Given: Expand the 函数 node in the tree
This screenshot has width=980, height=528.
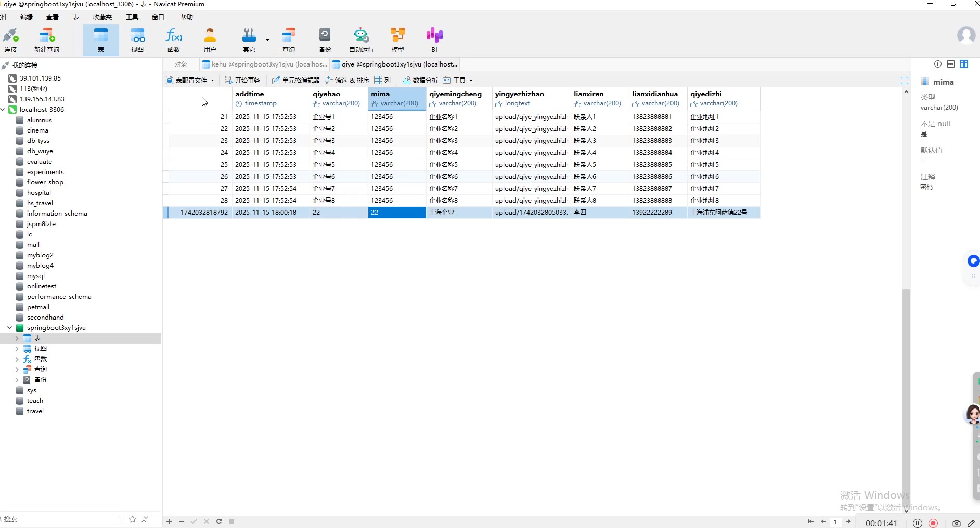Looking at the screenshot, I should click(17, 359).
